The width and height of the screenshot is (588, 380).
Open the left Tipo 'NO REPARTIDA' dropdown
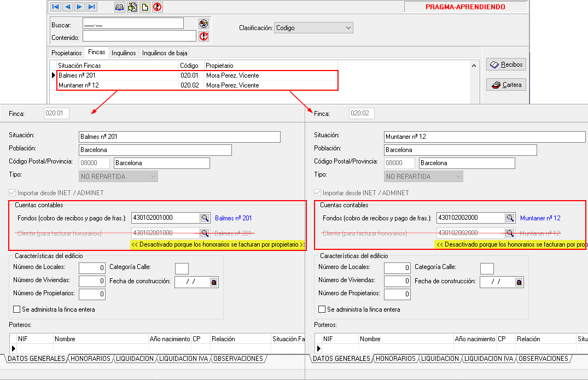point(153,177)
